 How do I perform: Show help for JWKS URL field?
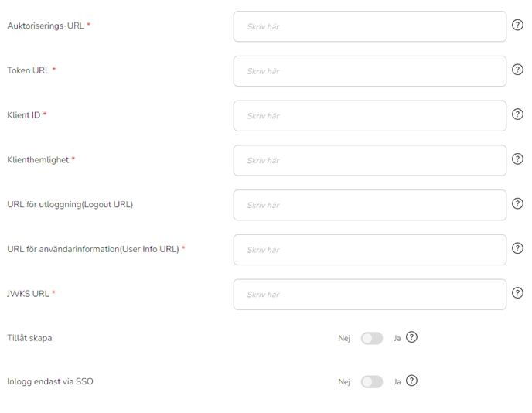[x=517, y=293]
